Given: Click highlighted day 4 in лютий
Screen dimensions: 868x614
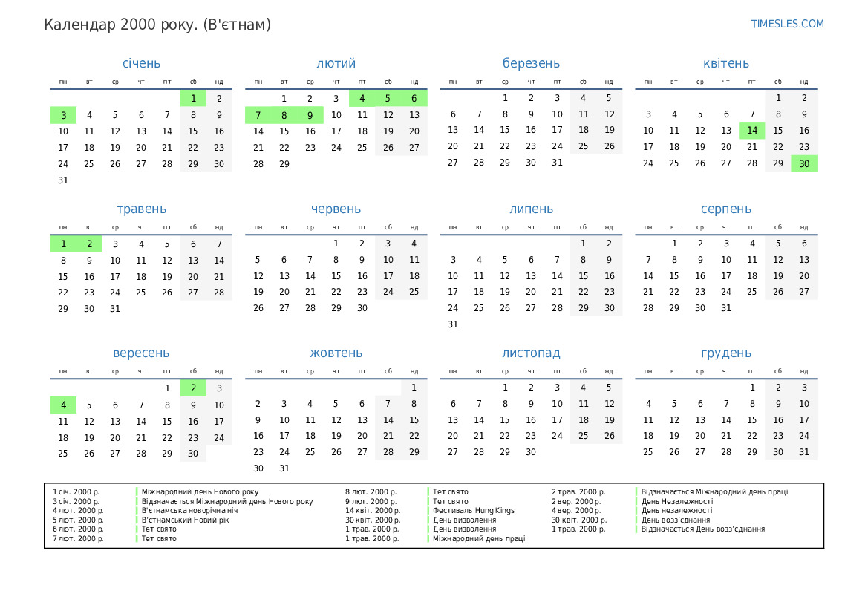Looking at the screenshot, I should click(x=362, y=99).
